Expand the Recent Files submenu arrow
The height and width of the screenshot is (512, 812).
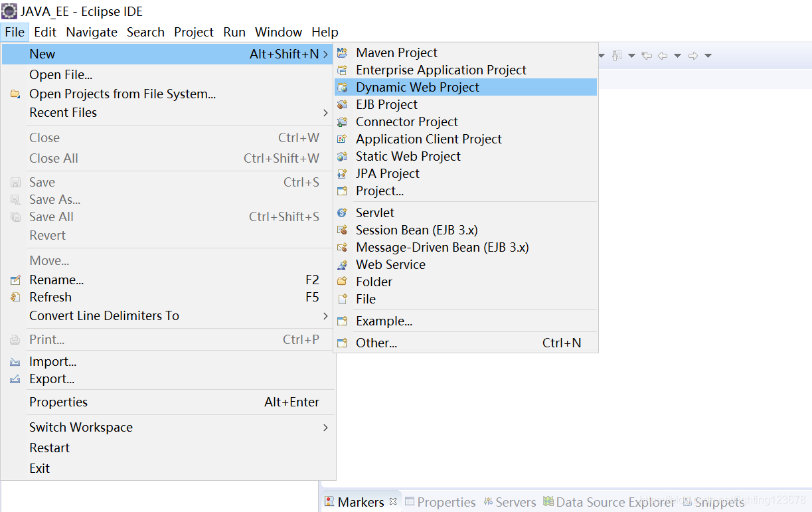tap(325, 113)
